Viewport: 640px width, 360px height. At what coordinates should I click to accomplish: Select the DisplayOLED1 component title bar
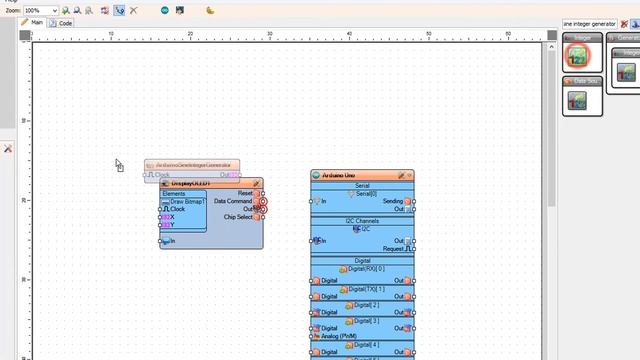tap(211, 183)
